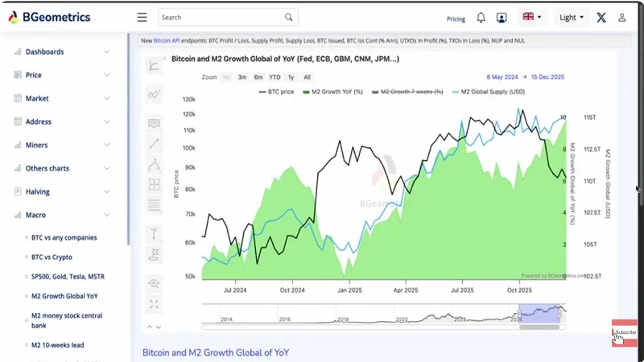Select the text label annotation tool
The height and width of the screenshot is (362, 644).
click(x=154, y=124)
